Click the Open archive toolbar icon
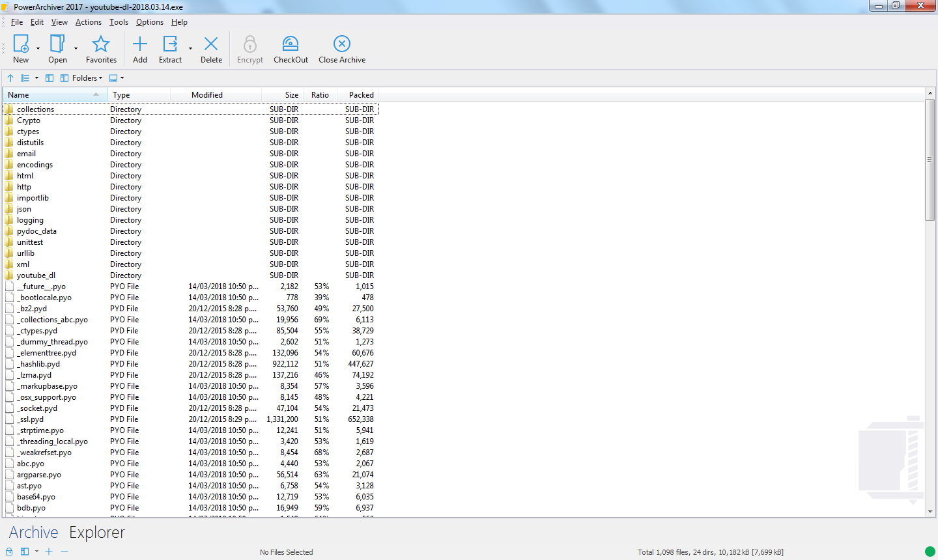938x560 pixels. 57,44
